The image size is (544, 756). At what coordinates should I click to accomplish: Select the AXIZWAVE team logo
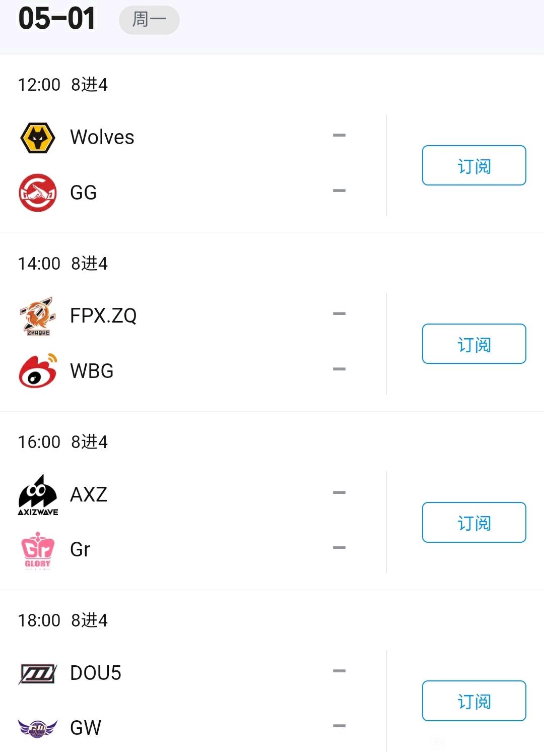pyautogui.click(x=38, y=495)
